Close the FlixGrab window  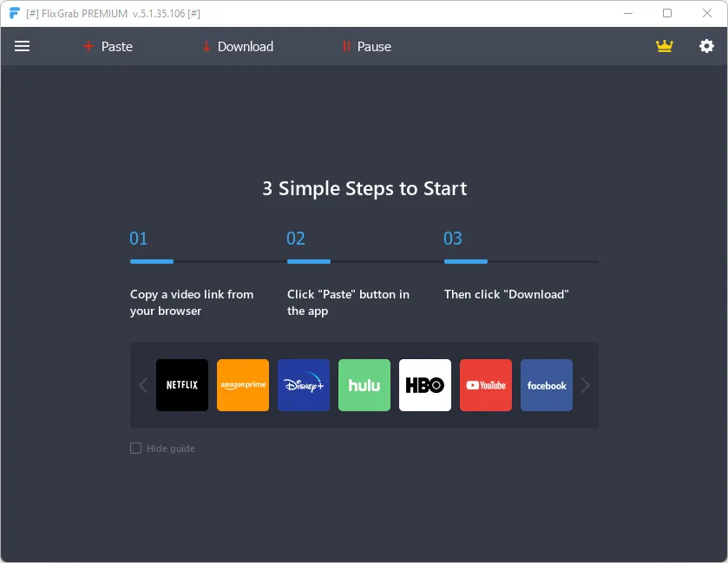click(x=706, y=14)
